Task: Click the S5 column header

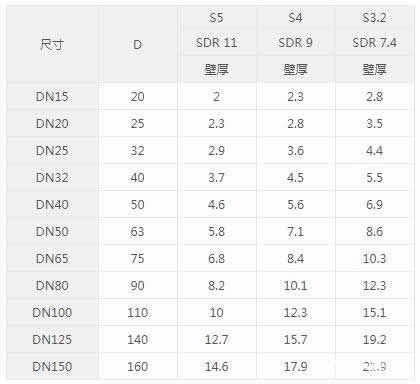Action: [216, 17]
